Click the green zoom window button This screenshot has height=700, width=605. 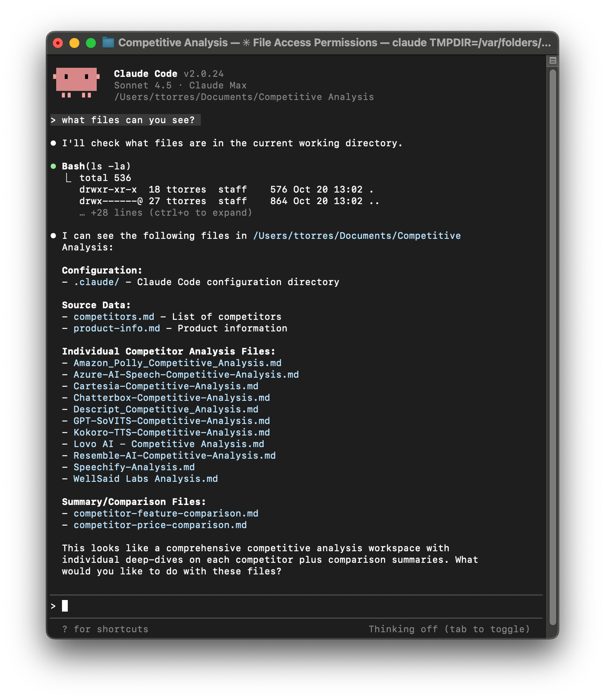[91, 43]
